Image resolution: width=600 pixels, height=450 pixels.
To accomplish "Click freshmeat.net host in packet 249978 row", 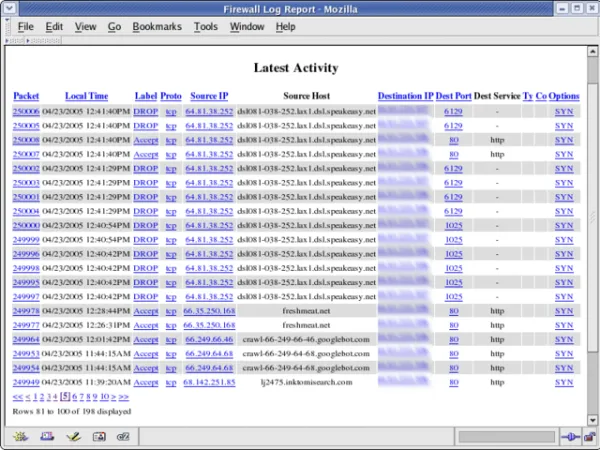I will [x=306, y=311].
